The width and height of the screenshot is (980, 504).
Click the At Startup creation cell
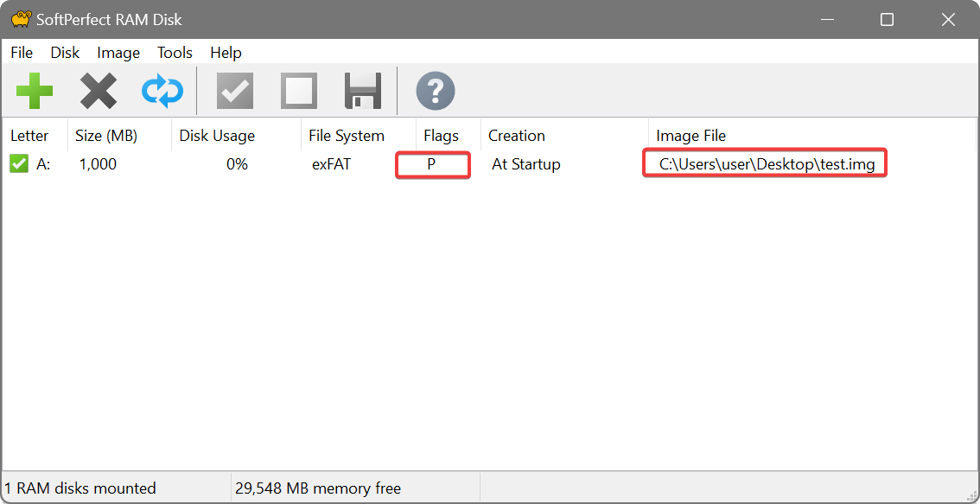pyautogui.click(x=526, y=164)
